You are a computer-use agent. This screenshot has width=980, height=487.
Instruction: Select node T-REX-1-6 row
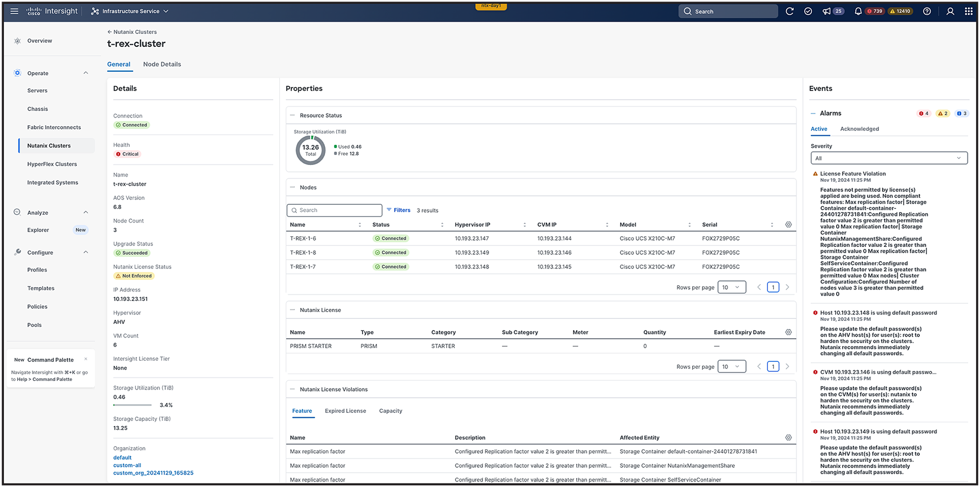point(541,238)
